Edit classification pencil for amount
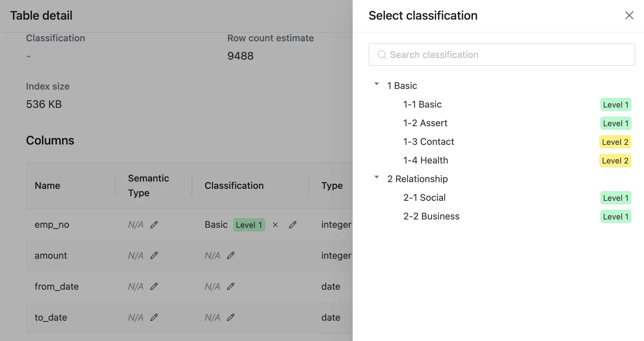Viewport: 644px width, 341px height. tap(231, 255)
